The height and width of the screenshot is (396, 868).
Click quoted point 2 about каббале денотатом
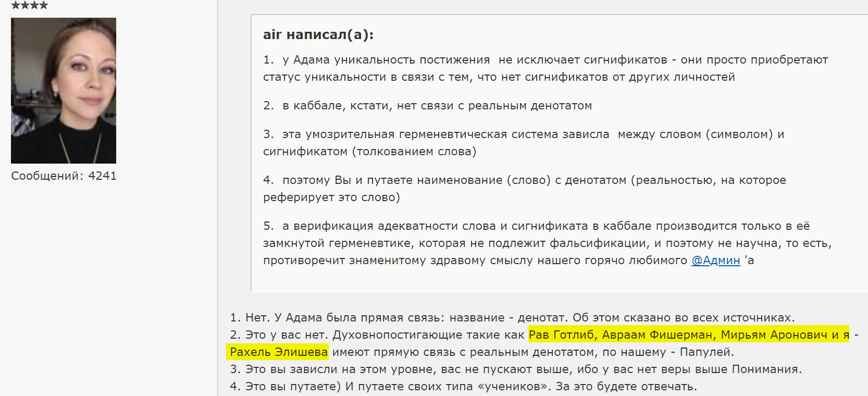(427, 105)
